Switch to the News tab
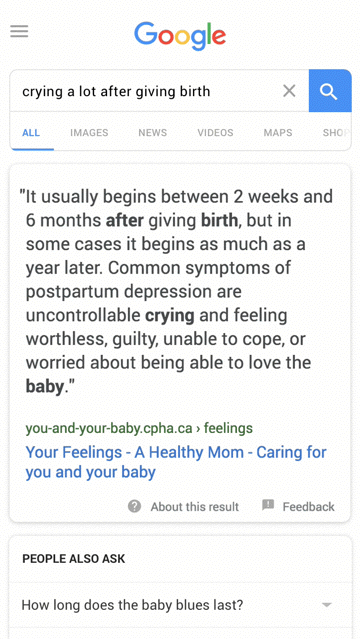 pyautogui.click(x=152, y=132)
